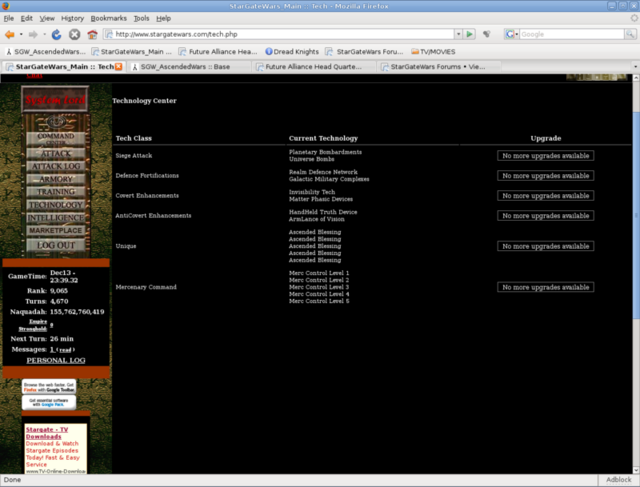Viewport: 640px width, 487px height.
Task: Open the History menu
Action: (x=72, y=18)
